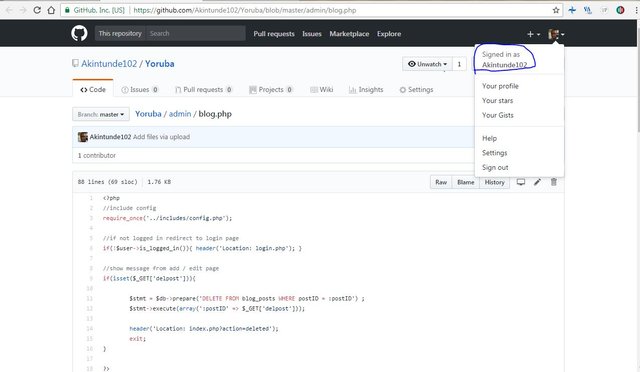640x372 pixels.
Task: Switch to the Projects tab
Action: (271, 89)
